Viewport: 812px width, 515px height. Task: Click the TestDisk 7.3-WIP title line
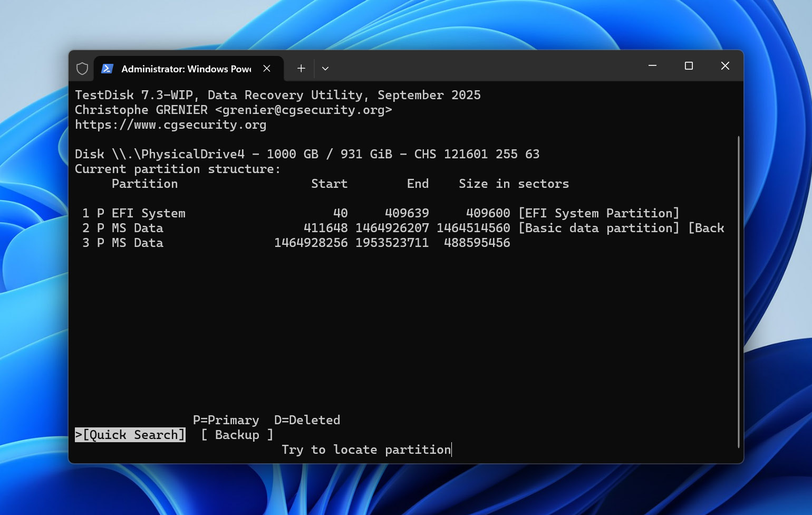(x=278, y=95)
